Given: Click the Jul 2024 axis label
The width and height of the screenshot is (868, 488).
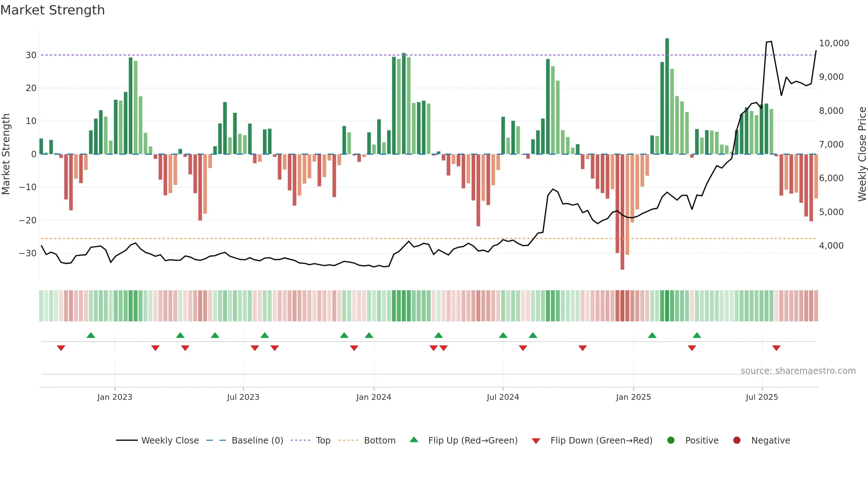Looking at the screenshot, I should coord(503,397).
